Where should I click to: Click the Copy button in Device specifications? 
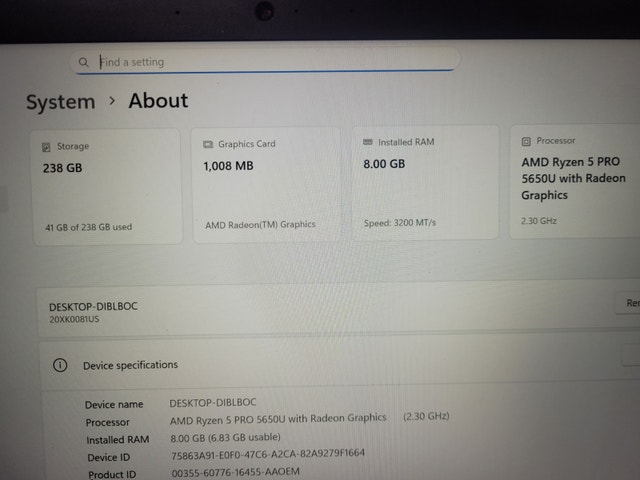pyautogui.click(x=631, y=356)
